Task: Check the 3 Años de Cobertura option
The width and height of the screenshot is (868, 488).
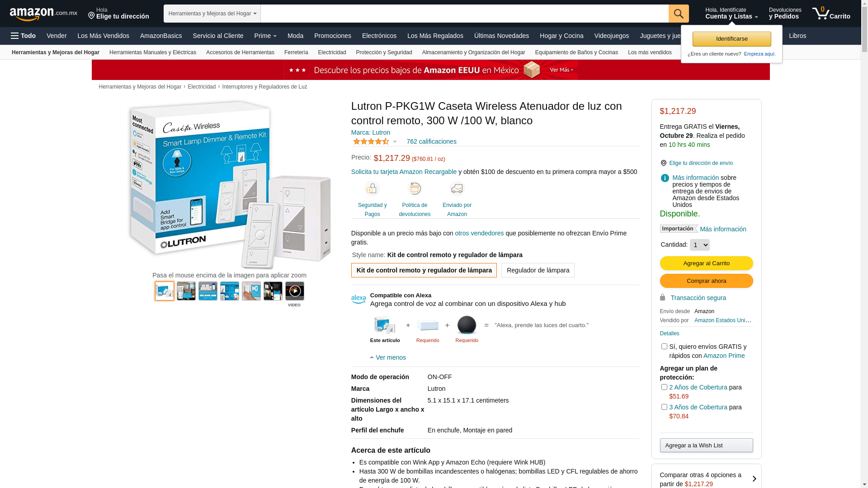Action: click(x=664, y=407)
